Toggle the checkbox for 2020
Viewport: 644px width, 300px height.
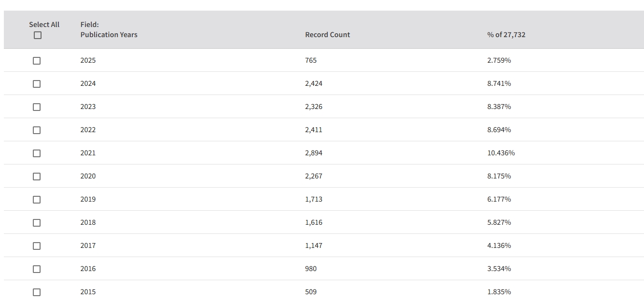pos(37,177)
